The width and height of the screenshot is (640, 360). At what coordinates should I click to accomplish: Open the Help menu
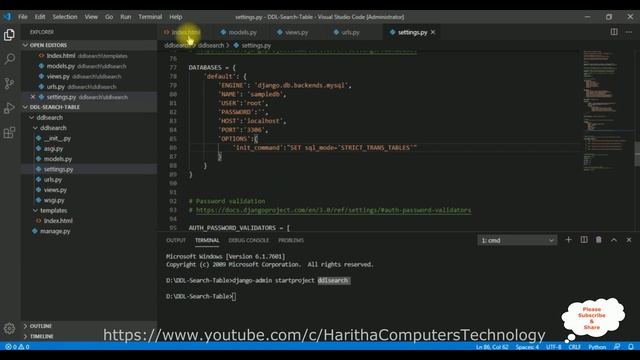[176, 17]
